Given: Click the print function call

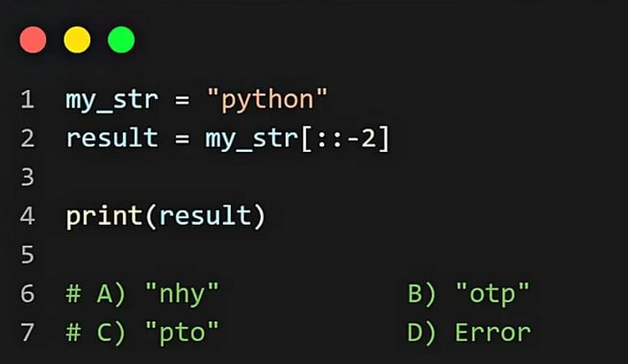Looking at the screenshot, I should [165, 216].
